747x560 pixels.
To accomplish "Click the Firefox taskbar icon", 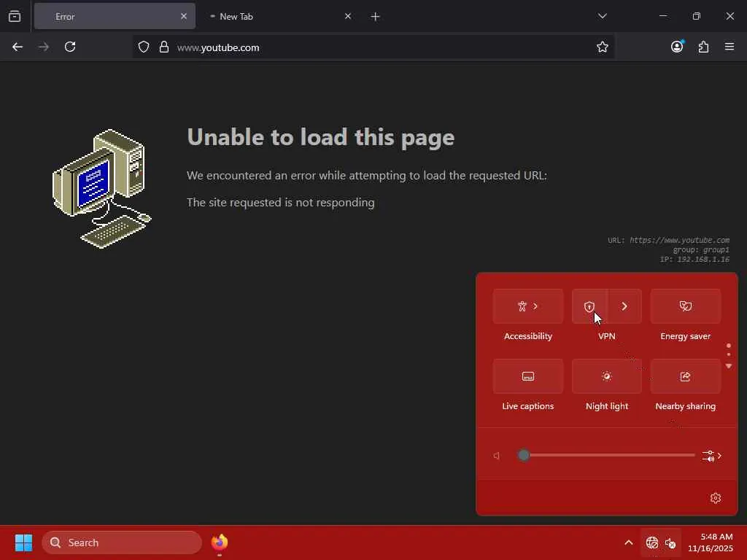I will pyautogui.click(x=220, y=542).
